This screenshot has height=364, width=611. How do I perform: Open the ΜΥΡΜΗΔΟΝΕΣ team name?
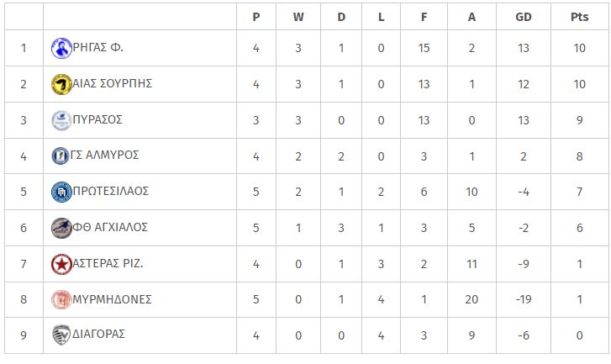tap(113, 299)
